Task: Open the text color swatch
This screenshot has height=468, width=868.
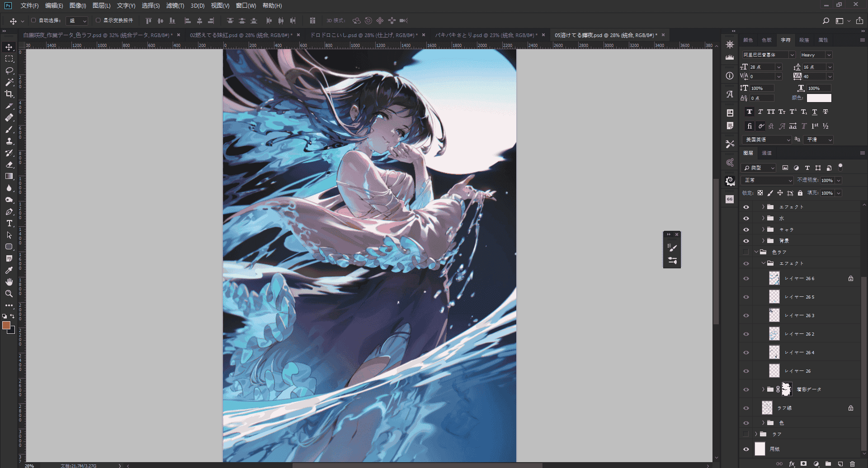Action: point(819,98)
